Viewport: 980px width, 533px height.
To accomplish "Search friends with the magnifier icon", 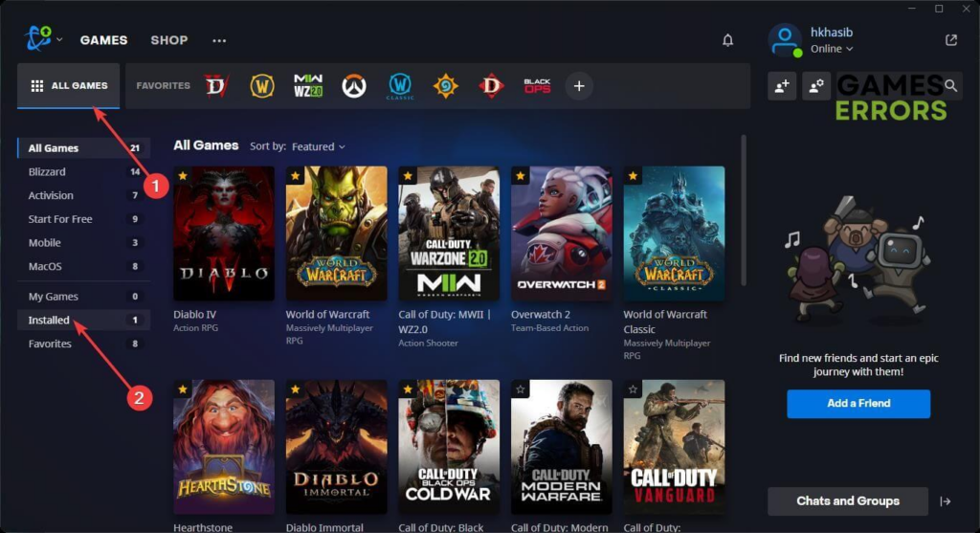I will coord(950,85).
